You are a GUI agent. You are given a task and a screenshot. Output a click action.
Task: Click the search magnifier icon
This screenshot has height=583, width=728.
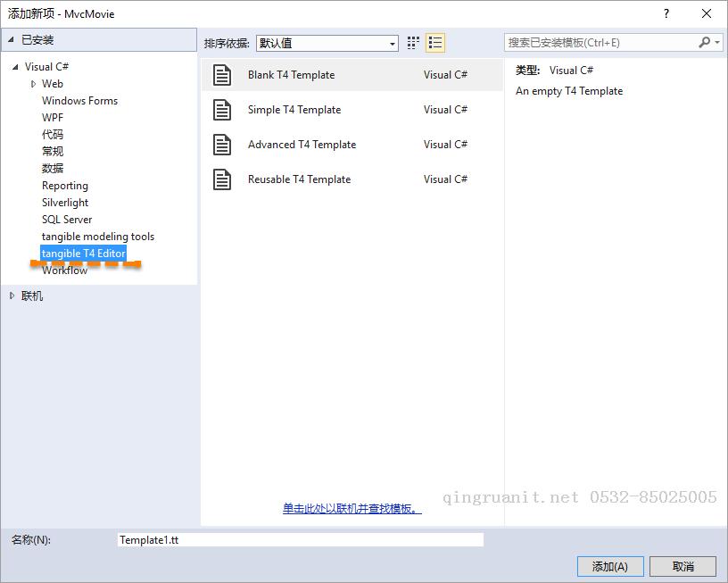[704, 42]
